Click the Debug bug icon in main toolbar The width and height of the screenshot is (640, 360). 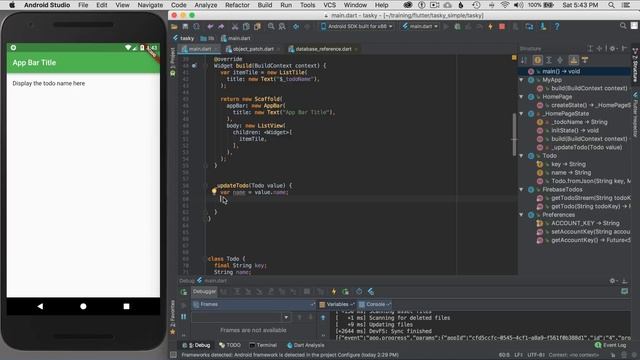click(x=458, y=27)
